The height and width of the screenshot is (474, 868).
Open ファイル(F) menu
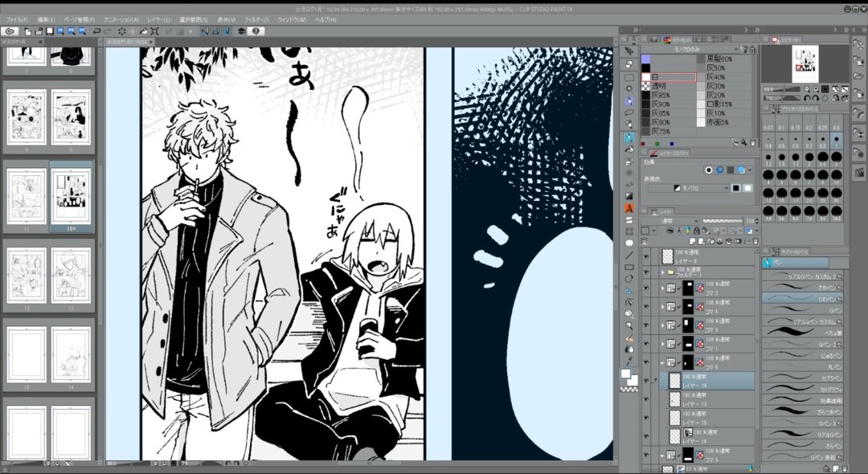(x=17, y=20)
